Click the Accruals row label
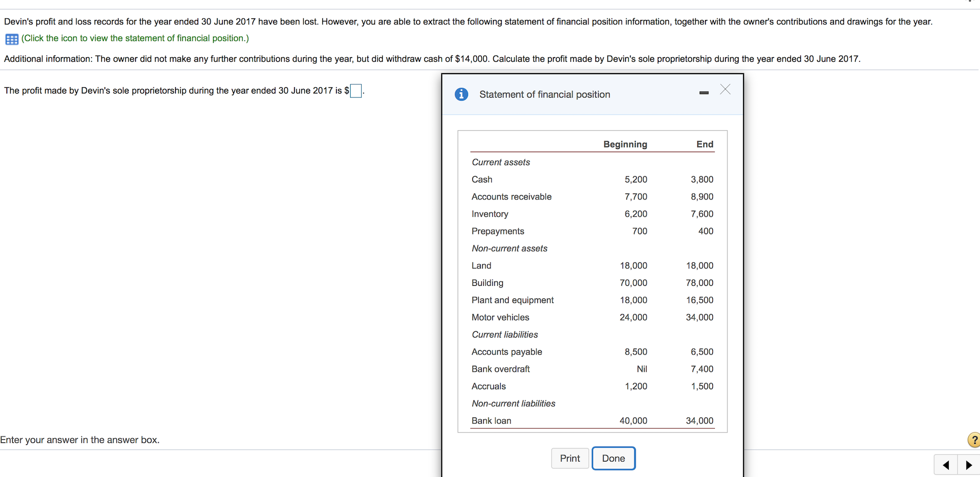This screenshot has width=980, height=477. [489, 386]
